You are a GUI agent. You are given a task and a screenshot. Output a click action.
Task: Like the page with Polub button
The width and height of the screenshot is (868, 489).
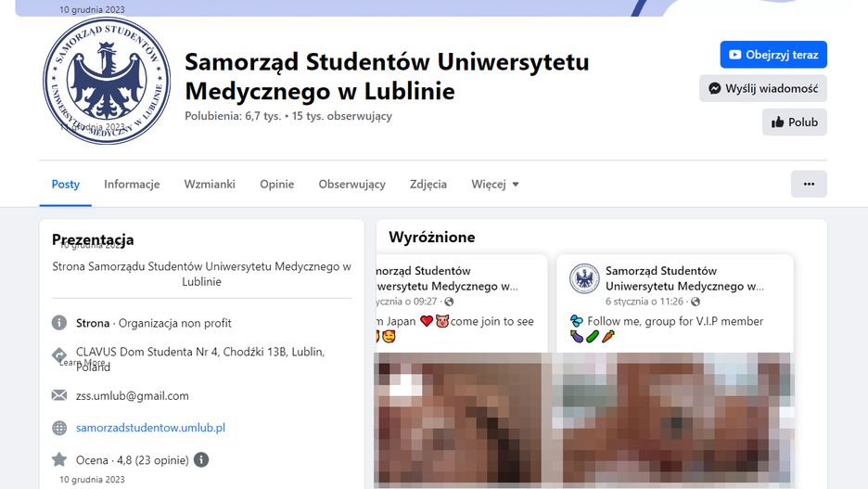[795, 122]
